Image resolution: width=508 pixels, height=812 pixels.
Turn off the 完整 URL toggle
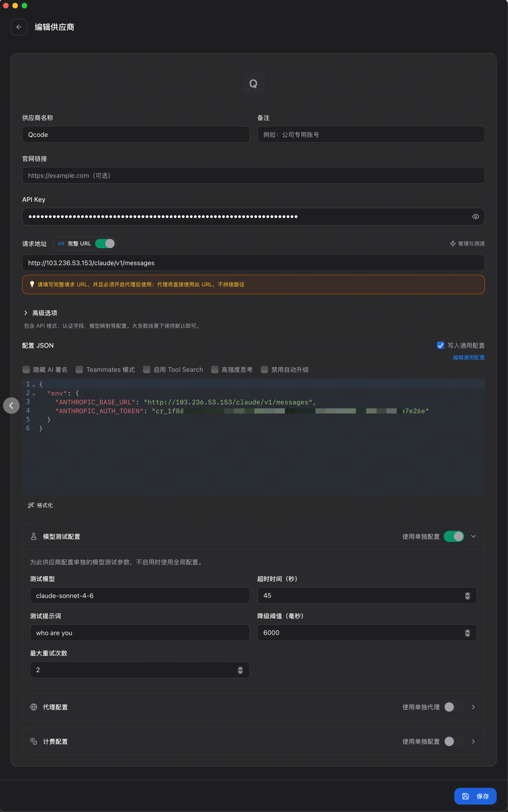105,244
